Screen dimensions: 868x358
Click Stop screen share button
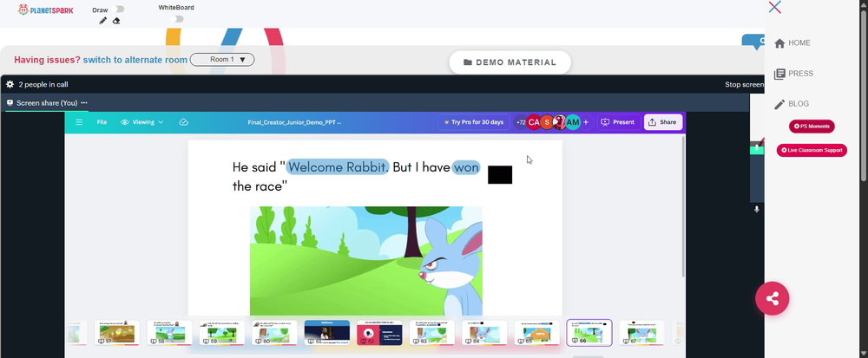point(745,85)
